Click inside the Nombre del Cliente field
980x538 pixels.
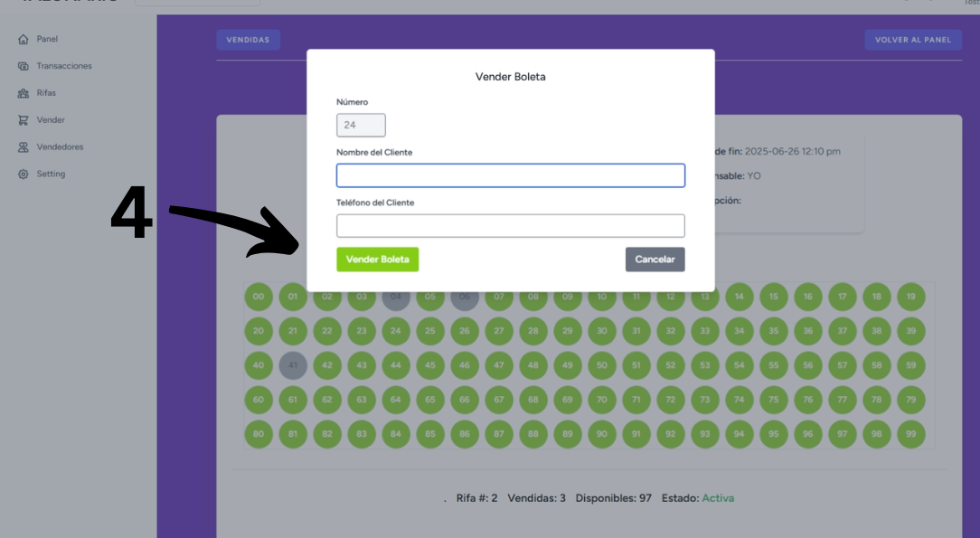click(x=510, y=175)
